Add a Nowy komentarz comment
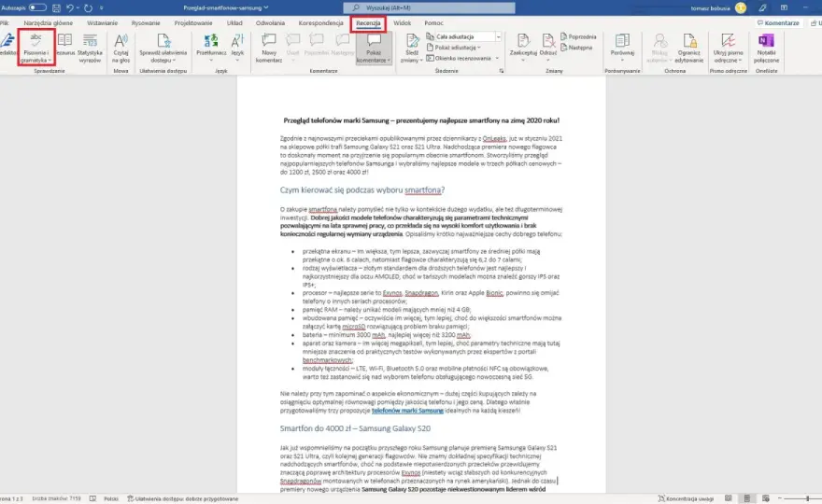 pos(268,48)
